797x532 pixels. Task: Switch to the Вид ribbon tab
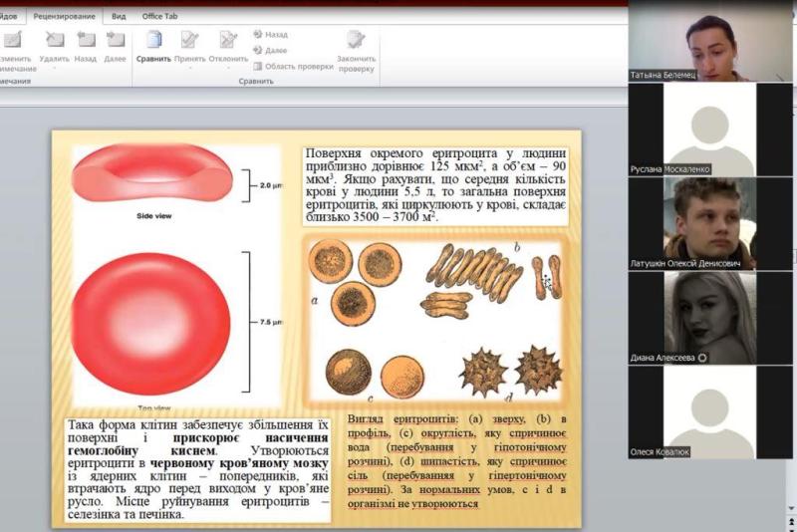(x=119, y=16)
